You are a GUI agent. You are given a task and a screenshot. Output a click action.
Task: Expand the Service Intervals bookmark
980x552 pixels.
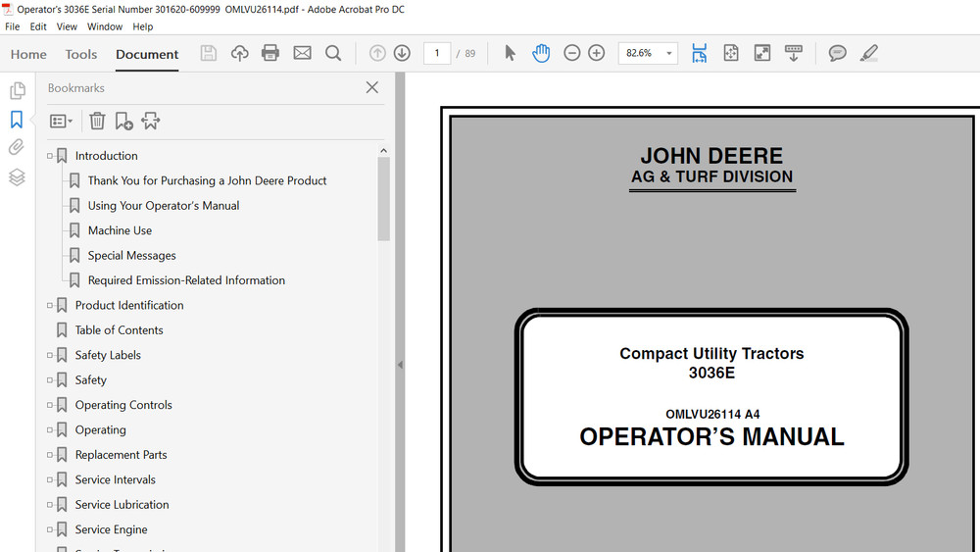click(50, 479)
